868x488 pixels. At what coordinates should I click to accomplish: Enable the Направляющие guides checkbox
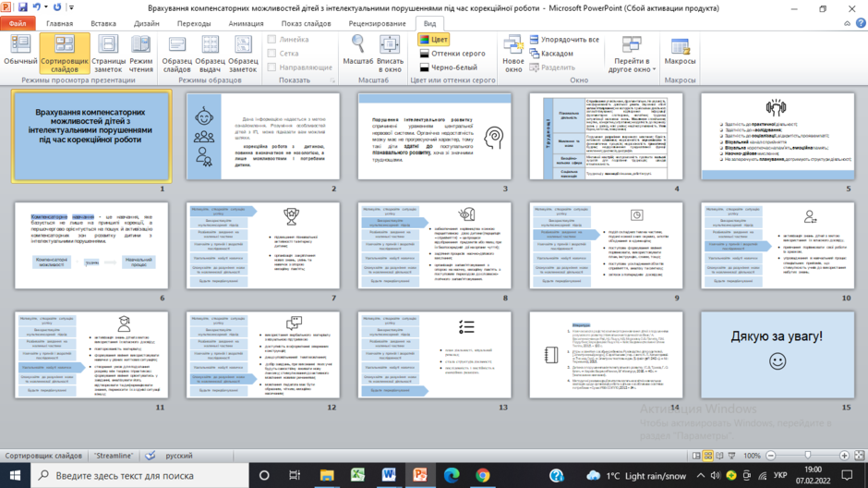coord(271,67)
